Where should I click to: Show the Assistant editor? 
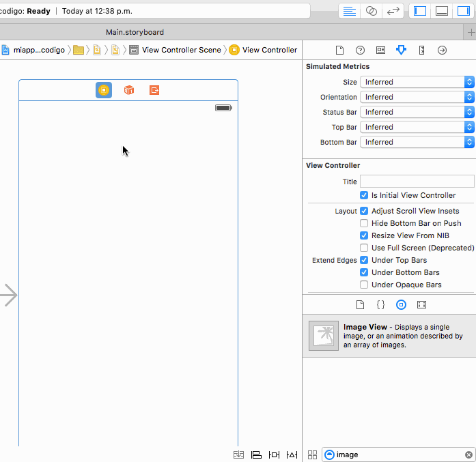(371, 11)
